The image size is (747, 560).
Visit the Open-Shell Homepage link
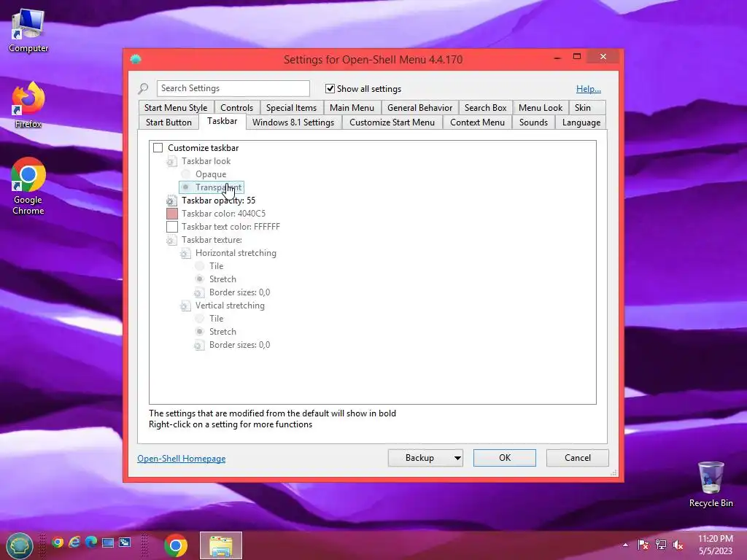(182, 459)
